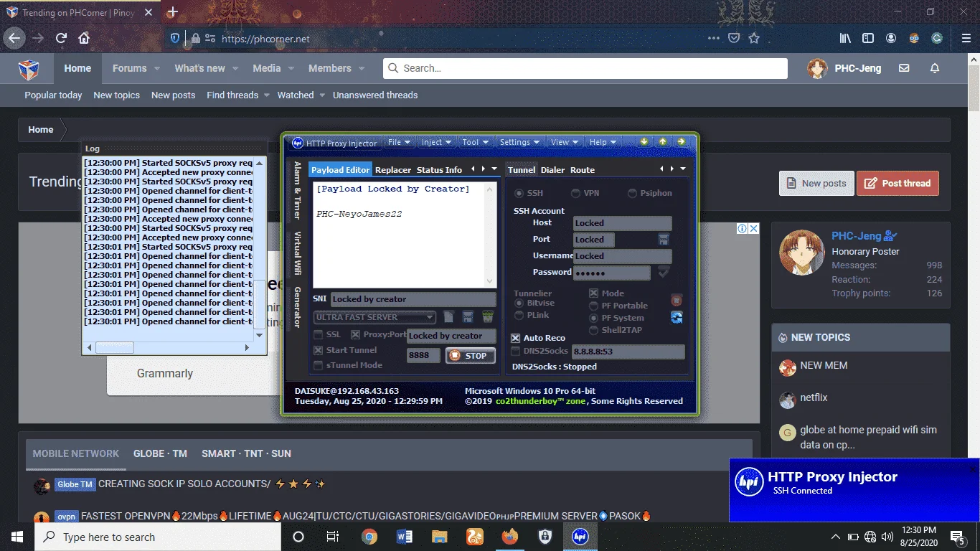Select the VPN radio button

[575, 193]
